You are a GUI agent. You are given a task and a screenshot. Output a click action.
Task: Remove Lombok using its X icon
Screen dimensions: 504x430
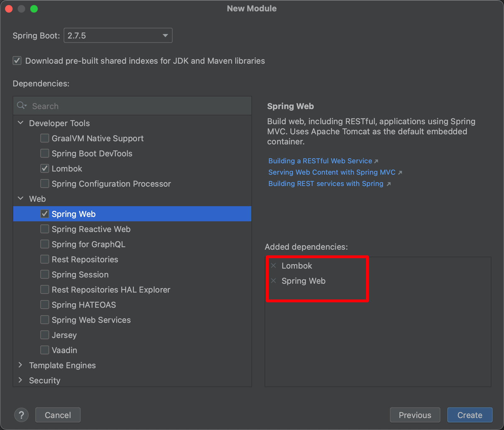pyautogui.click(x=273, y=266)
